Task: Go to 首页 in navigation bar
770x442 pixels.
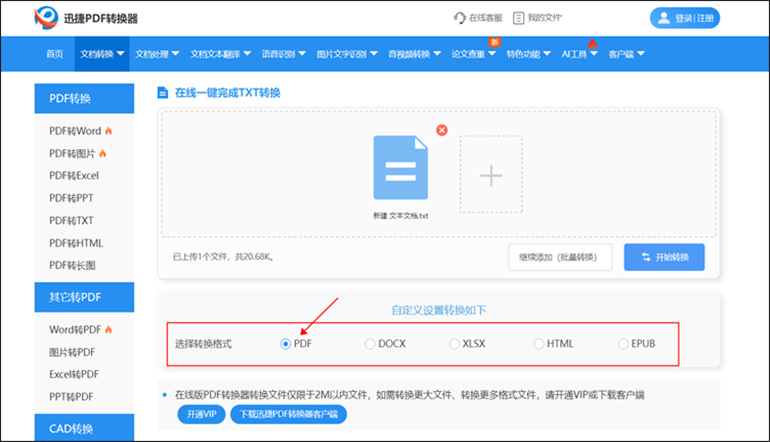Action: pos(55,54)
